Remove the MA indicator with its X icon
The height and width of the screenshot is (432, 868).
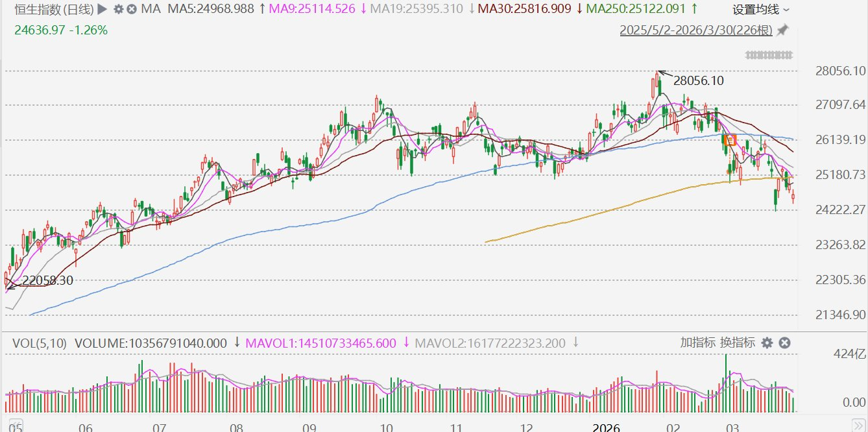pos(132,9)
